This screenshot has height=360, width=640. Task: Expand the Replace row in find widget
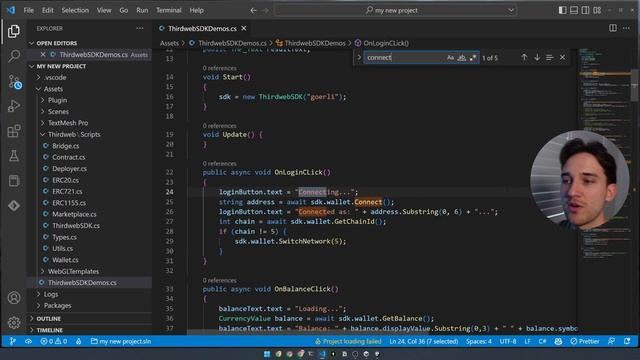coord(359,58)
